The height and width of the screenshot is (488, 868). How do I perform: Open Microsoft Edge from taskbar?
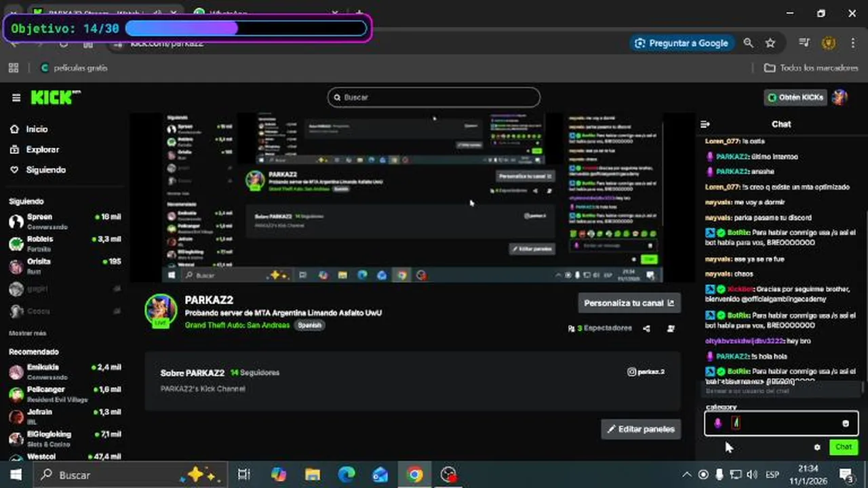(347, 475)
